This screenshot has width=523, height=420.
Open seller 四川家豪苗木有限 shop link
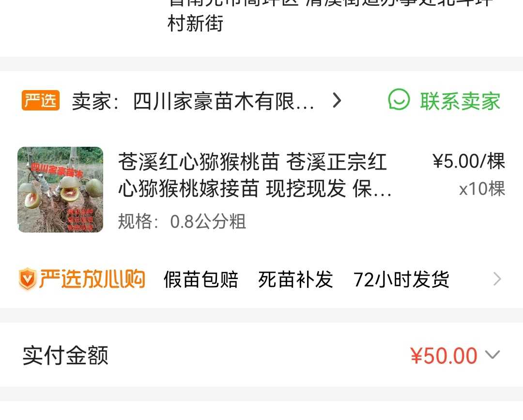coord(223,101)
